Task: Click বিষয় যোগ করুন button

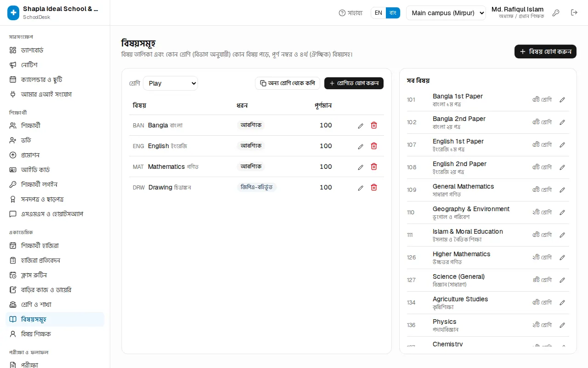Action: (545, 52)
